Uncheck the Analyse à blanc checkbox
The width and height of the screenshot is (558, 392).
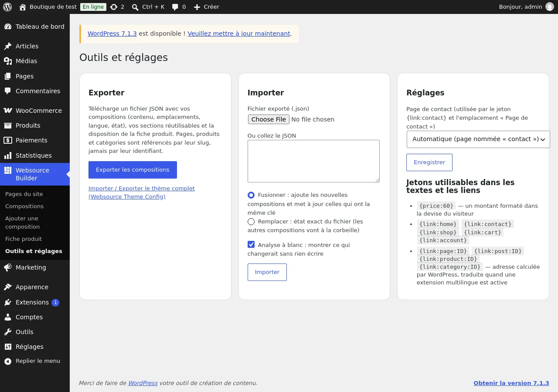coord(251,245)
